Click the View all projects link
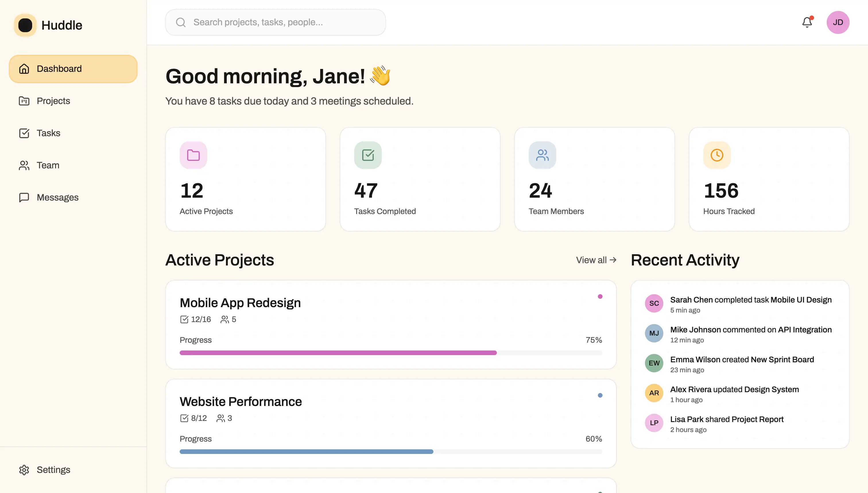 [596, 260]
